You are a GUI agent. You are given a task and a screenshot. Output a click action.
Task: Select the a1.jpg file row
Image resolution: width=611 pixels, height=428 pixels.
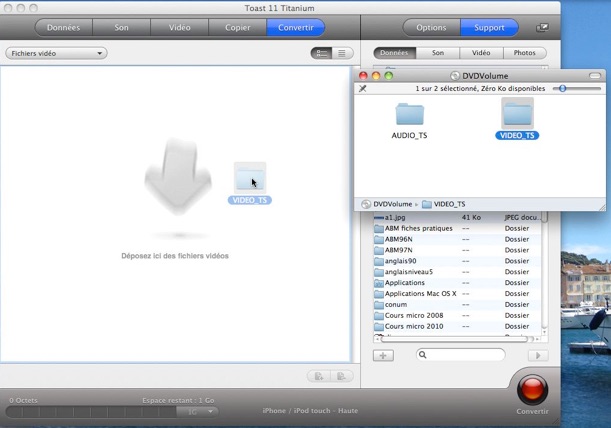click(457, 218)
